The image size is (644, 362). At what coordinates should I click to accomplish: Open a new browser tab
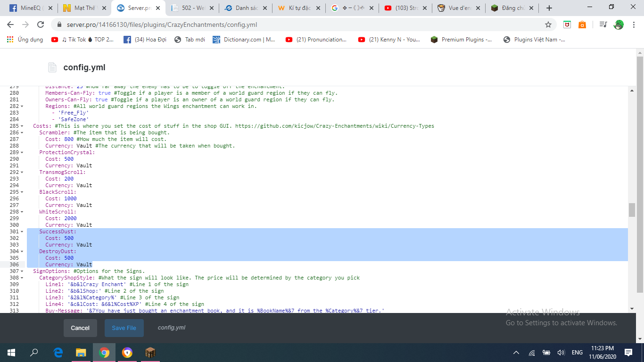549,8
